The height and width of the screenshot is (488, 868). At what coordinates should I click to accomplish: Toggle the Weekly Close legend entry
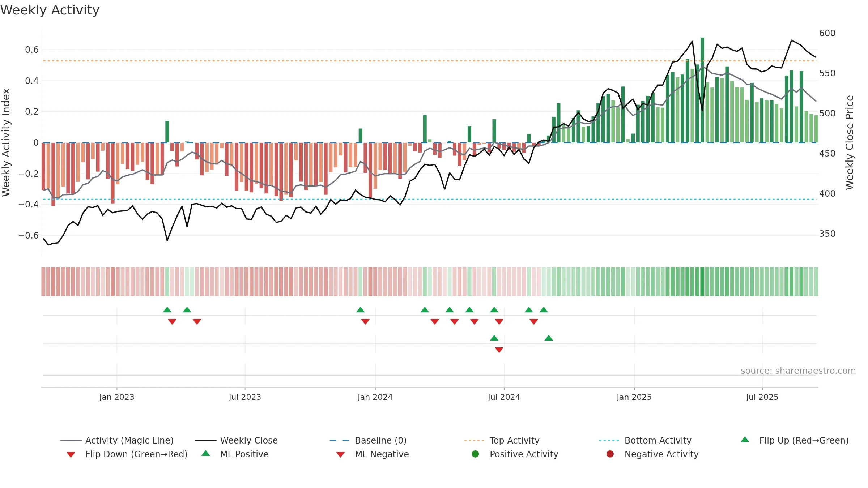pos(236,440)
